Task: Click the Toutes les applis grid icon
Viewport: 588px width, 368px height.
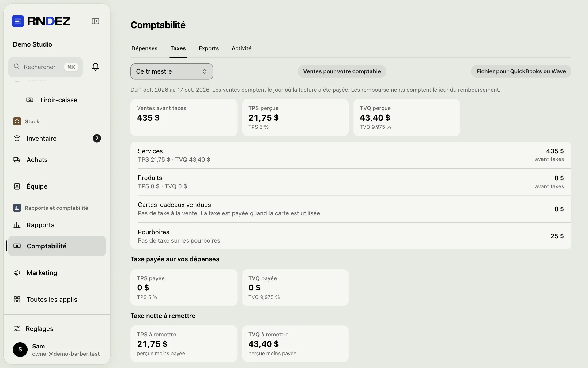Action: (x=17, y=299)
